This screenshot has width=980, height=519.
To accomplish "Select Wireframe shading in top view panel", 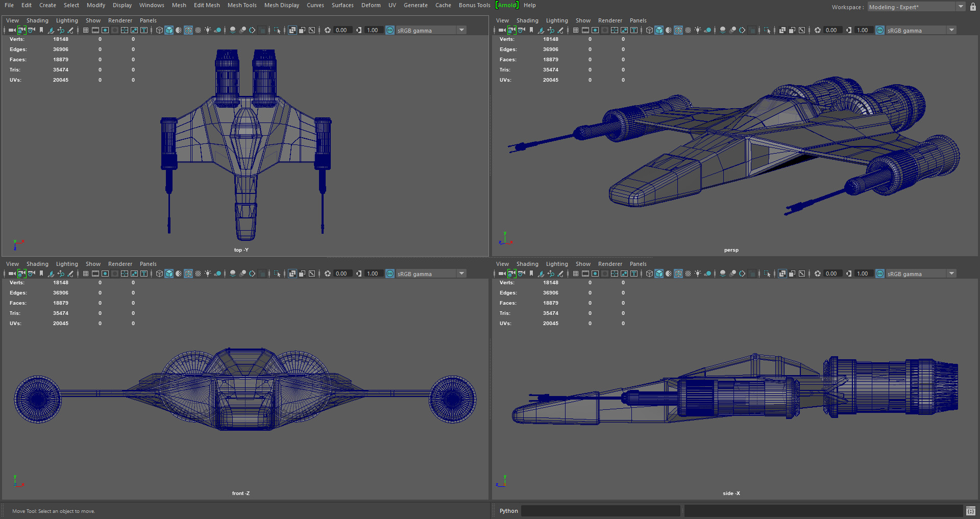I will point(159,30).
